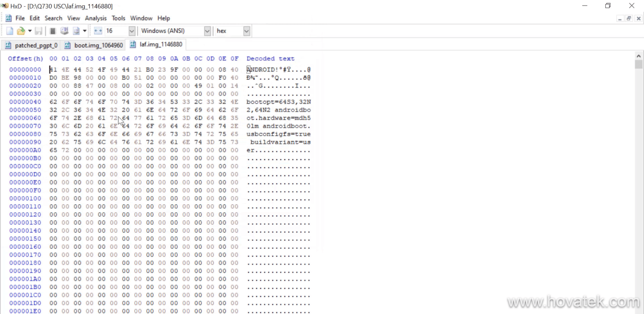Expand the disk image dropdown arrow
The height and width of the screenshot is (314, 644).
click(x=85, y=31)
